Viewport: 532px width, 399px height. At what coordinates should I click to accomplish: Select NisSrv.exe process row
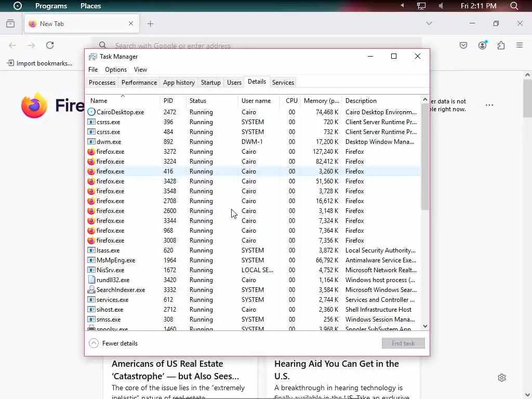(x=253, y=270)
